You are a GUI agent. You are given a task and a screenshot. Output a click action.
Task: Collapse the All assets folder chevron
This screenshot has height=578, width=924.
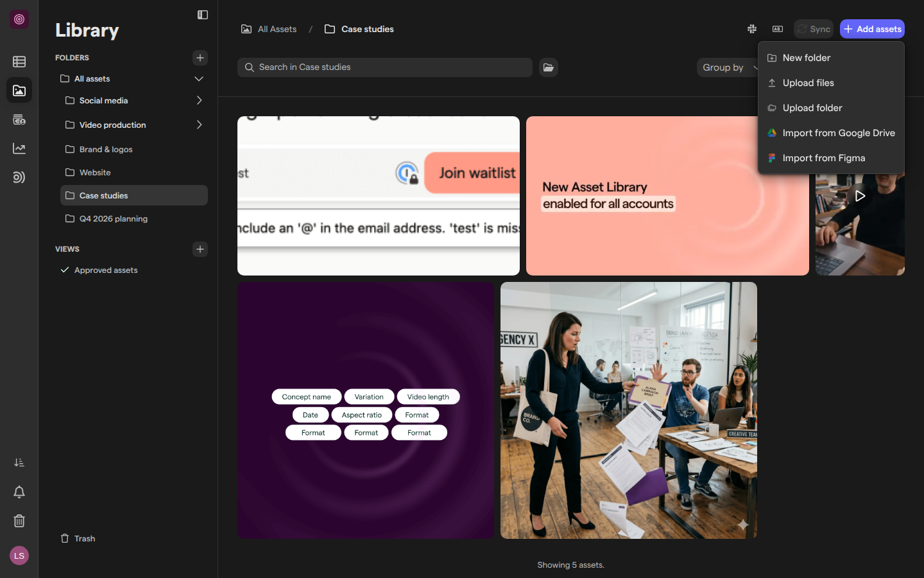tap(199, 79)
